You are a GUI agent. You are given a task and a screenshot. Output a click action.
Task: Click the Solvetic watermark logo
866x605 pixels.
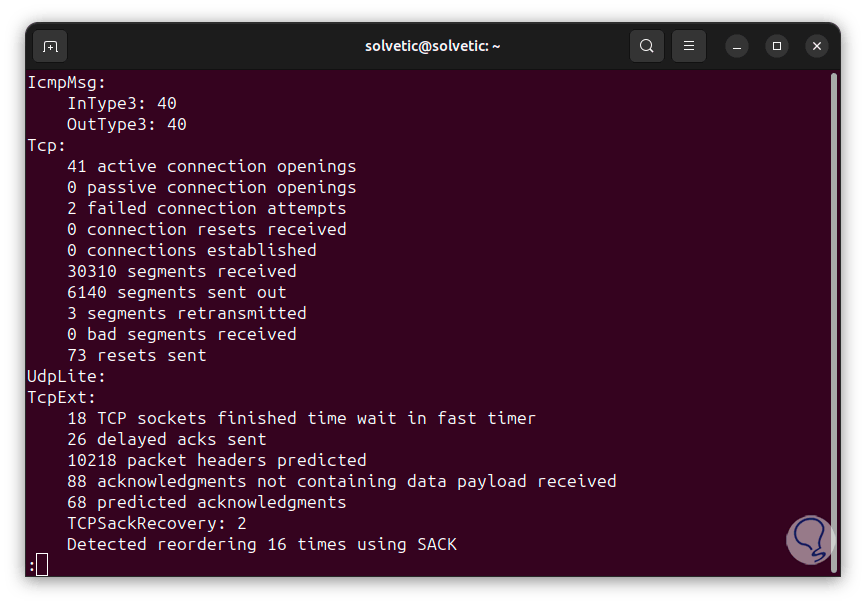(808, 539)
